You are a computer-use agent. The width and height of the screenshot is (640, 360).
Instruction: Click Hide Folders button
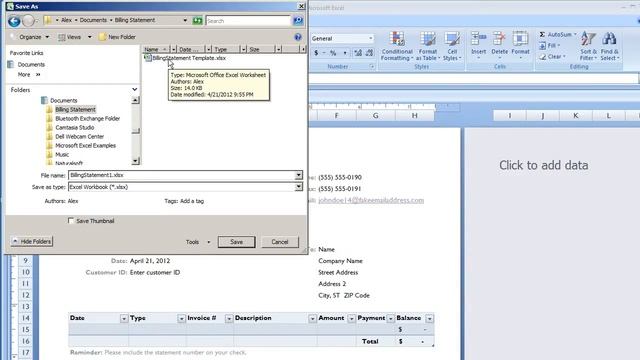[32, 241]
